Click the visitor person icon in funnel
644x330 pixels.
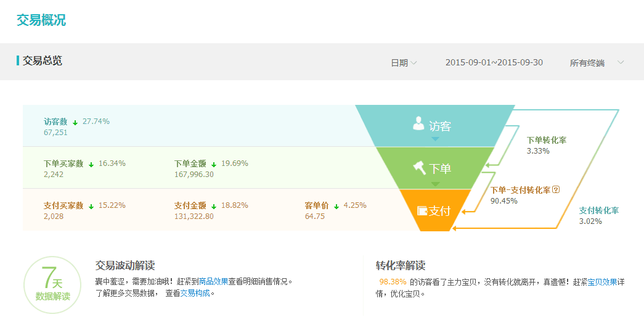tap(419, 124)
